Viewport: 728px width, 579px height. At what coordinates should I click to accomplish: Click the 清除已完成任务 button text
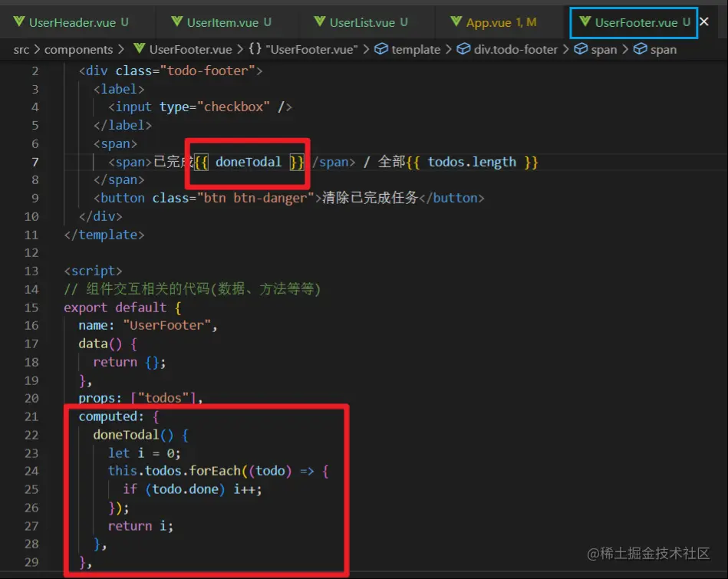(x=370, y=198)
